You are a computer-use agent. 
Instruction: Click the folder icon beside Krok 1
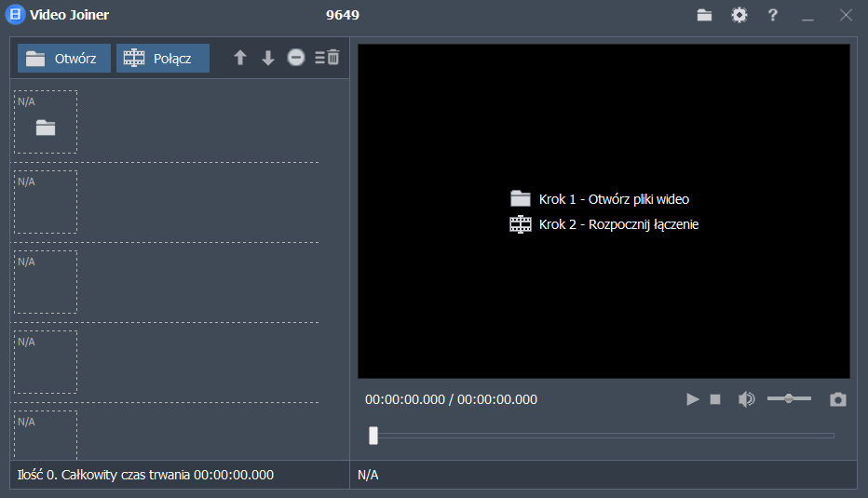(521, 198)
